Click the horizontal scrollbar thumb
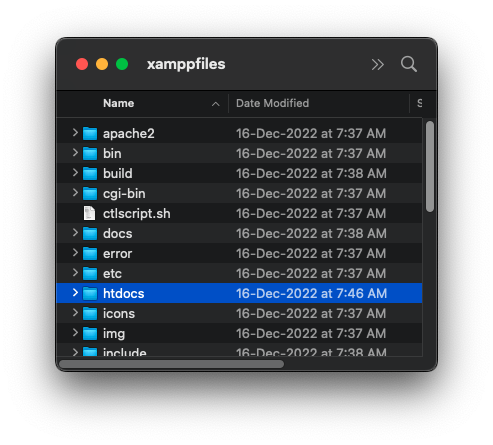This screenshot has height=445, width=493. [x=172, y=364]
